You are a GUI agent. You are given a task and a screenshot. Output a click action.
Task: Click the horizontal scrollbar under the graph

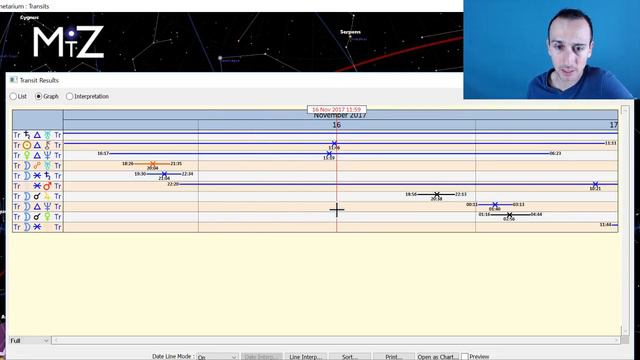[x=336, y=340]
